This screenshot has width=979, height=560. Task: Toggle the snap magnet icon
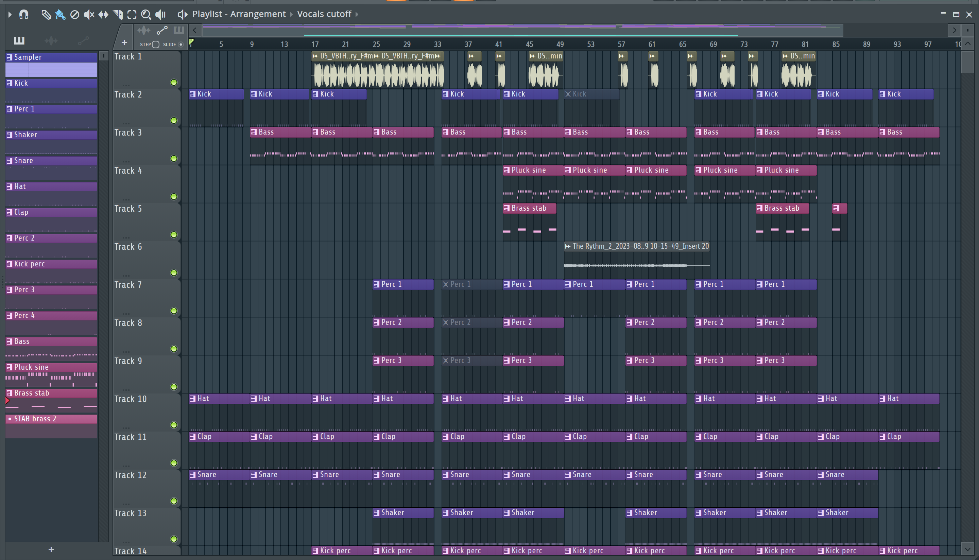pos(24,15)
